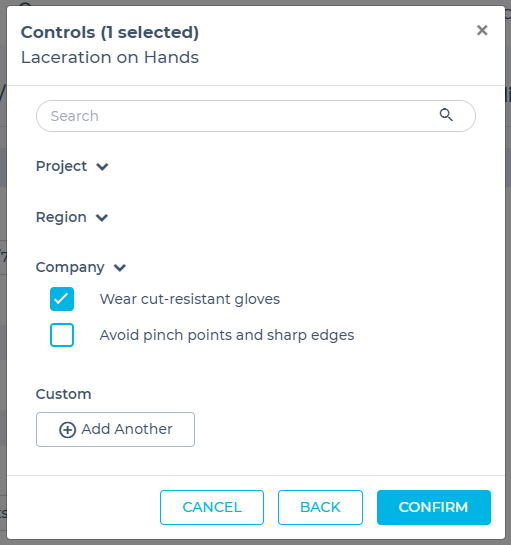The width and height of the screenshot is (511, 545).
Task: Expand the Region section chevron
Action: (102, 218)
